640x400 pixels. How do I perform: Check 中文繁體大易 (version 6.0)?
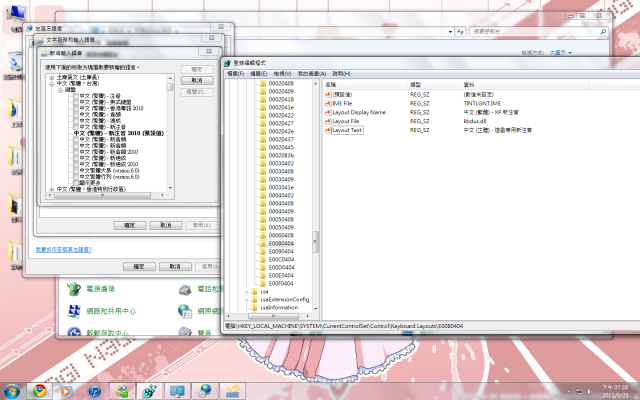(x=76, y=171)
